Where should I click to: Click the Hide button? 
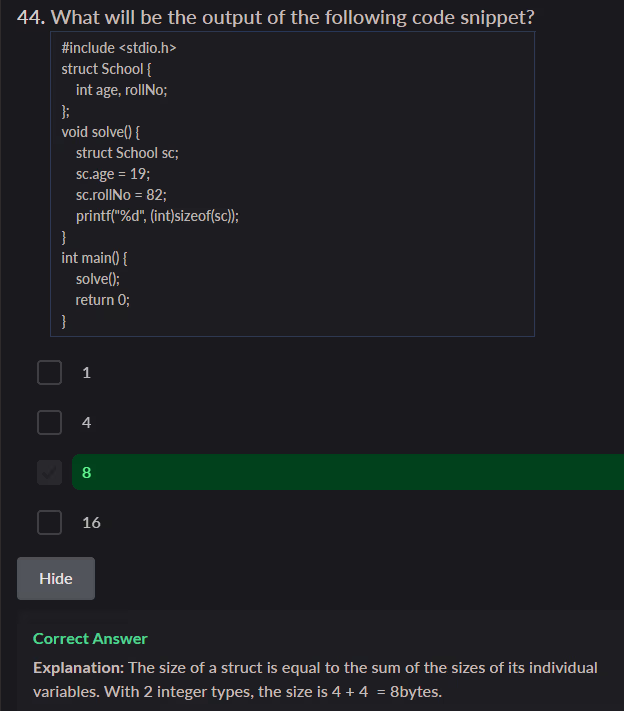[x=56, y=578]
